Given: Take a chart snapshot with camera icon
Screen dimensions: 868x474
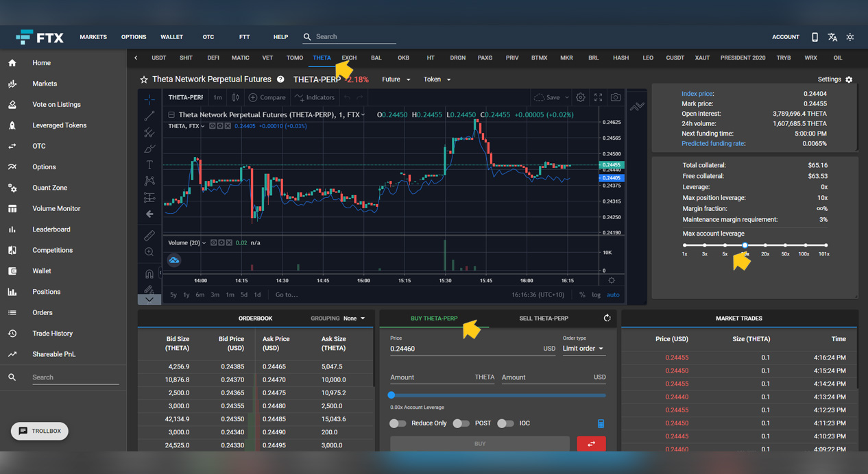Looking at the screenshot, I should pos(616,97).
